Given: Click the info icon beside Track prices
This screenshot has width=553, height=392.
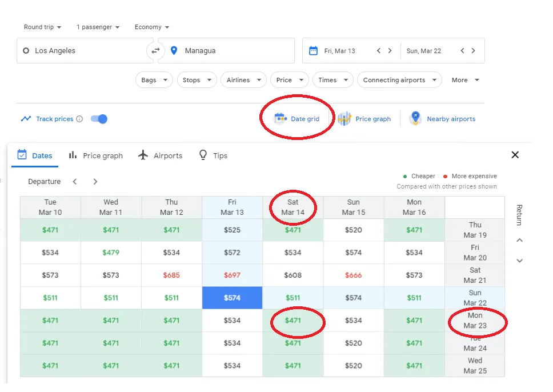Looking at the screenshot, I should 79,119.
